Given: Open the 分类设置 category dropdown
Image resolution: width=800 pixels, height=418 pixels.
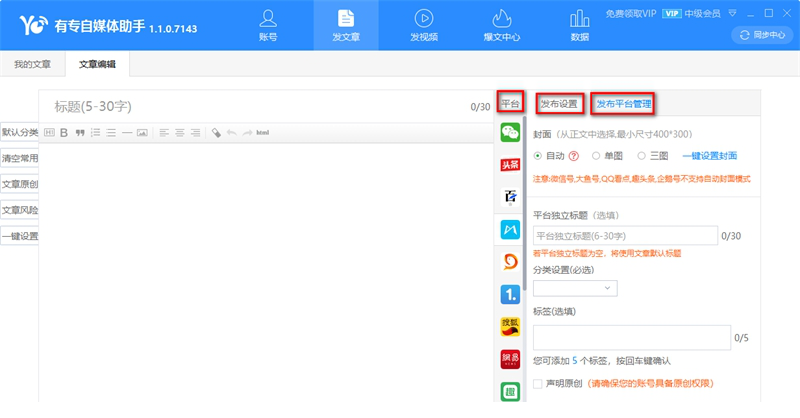Looking at the screenshot, I should tap(575, 288).
